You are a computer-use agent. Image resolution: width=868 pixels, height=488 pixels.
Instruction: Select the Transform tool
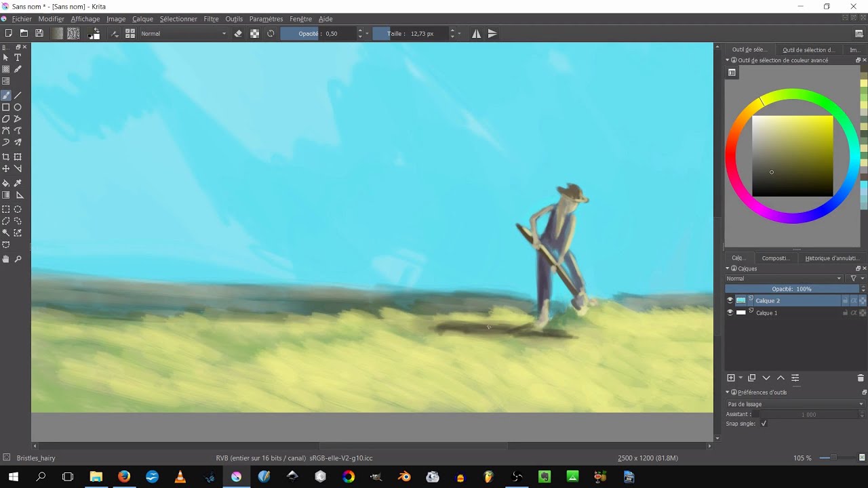point(18,157)
